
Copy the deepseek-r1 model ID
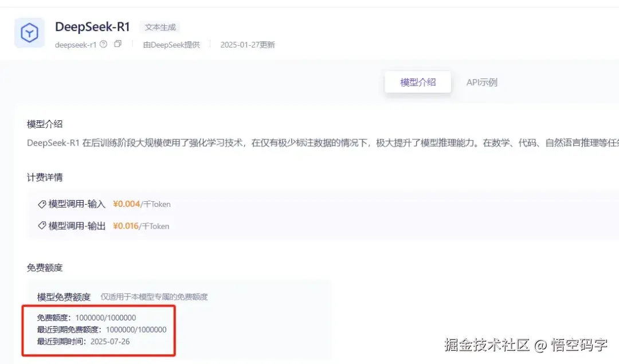[x=117, y=44]
